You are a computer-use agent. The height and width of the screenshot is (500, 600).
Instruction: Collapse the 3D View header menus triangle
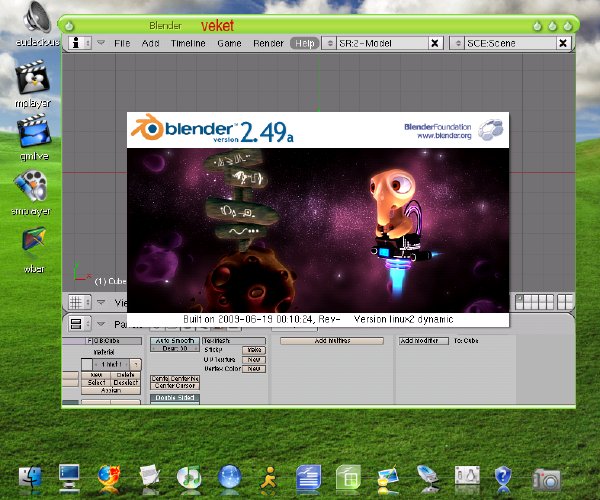click(101, 302)
